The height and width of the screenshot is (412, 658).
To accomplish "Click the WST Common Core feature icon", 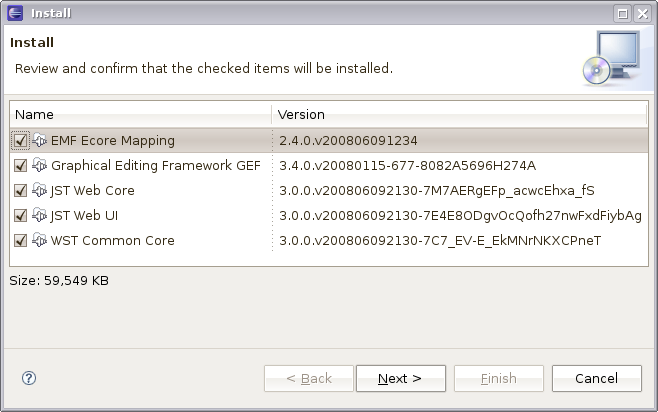I will [40, 241].
